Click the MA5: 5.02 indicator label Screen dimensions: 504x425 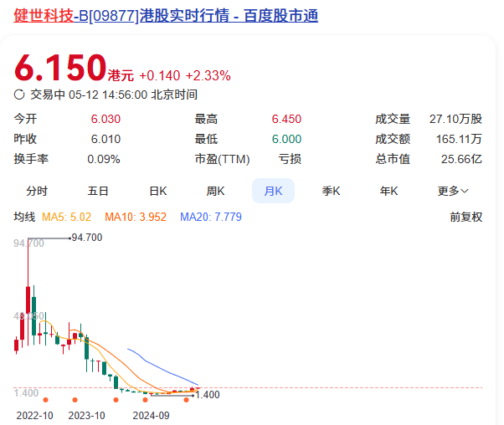tap(66, 218)
